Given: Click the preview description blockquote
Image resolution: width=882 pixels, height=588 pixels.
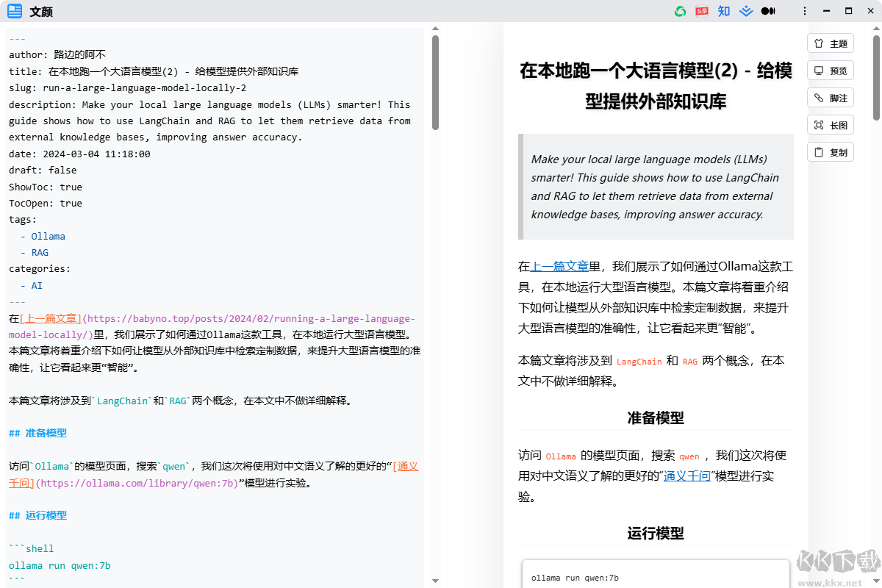Looking at the screenshot, I should 656,187.
